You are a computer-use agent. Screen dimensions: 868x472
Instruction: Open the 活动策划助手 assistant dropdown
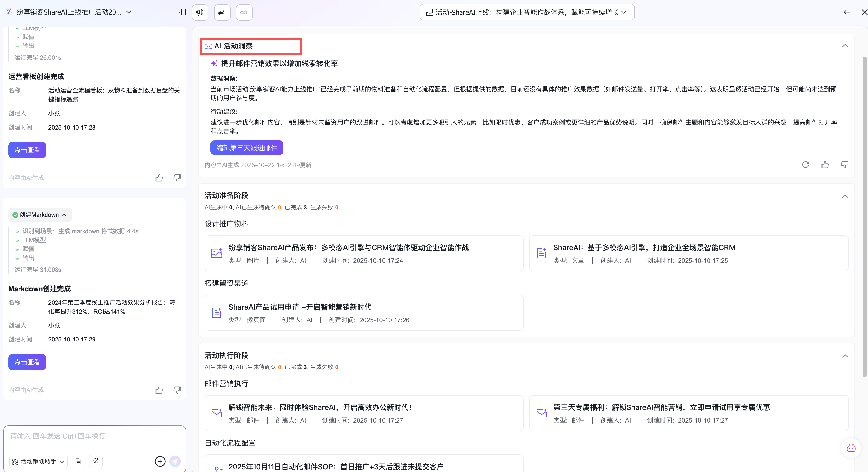point(38,461)
